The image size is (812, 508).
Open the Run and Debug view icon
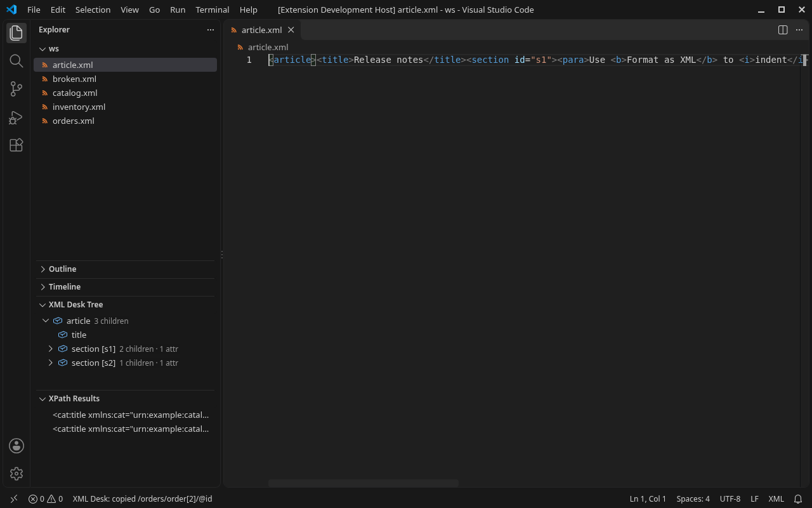click(16, 117)
